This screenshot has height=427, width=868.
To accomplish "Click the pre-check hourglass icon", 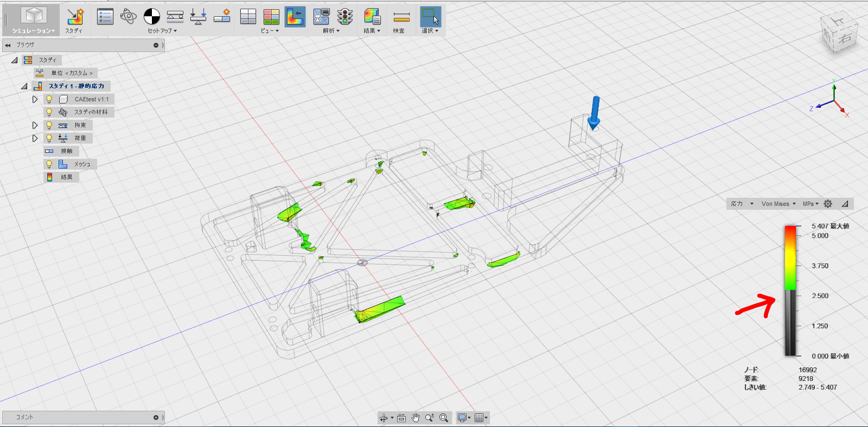I will click(x=322, y=17).
